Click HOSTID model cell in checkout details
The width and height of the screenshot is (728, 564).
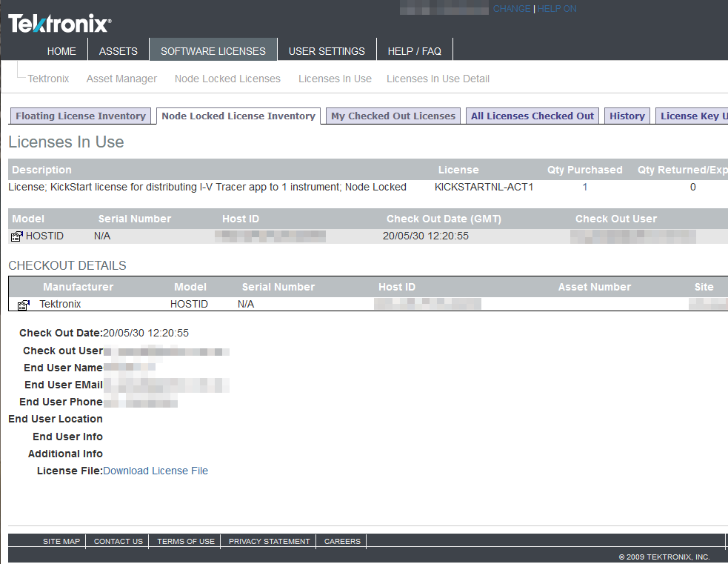tap(189, 304)
